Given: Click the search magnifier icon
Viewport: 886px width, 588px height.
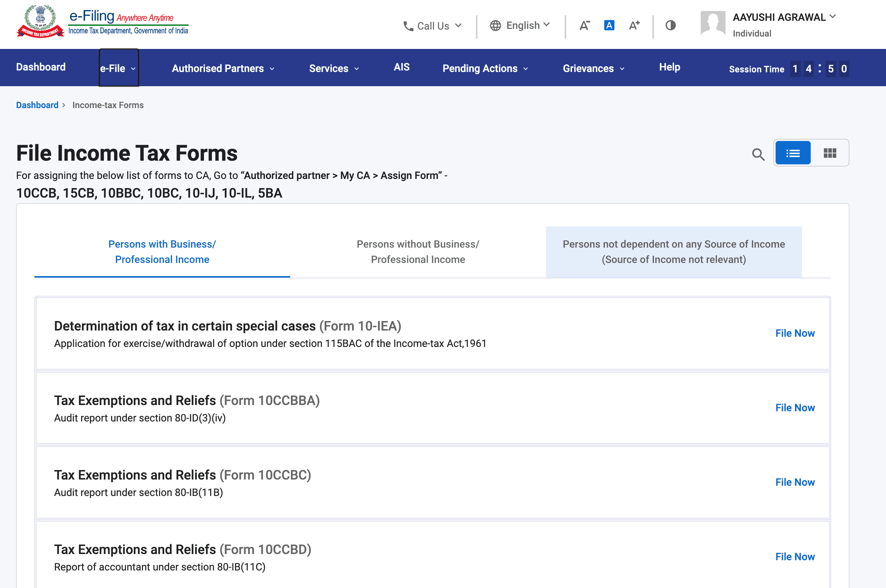Looking at the screenshot, I should tap(758, 154).
